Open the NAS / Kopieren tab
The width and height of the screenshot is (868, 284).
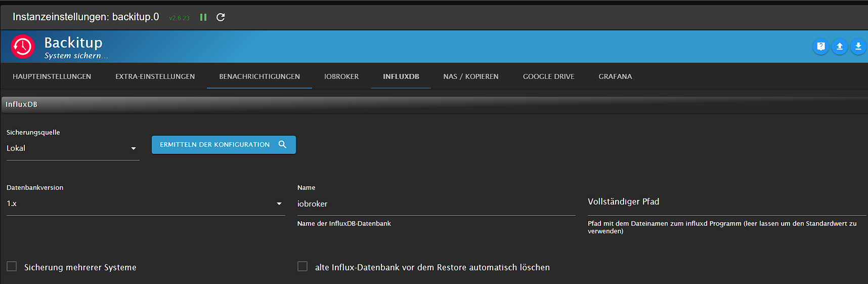471,76
